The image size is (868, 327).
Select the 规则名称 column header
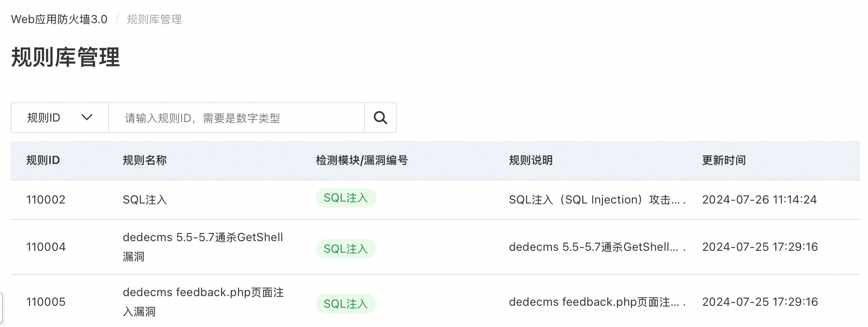145,160
